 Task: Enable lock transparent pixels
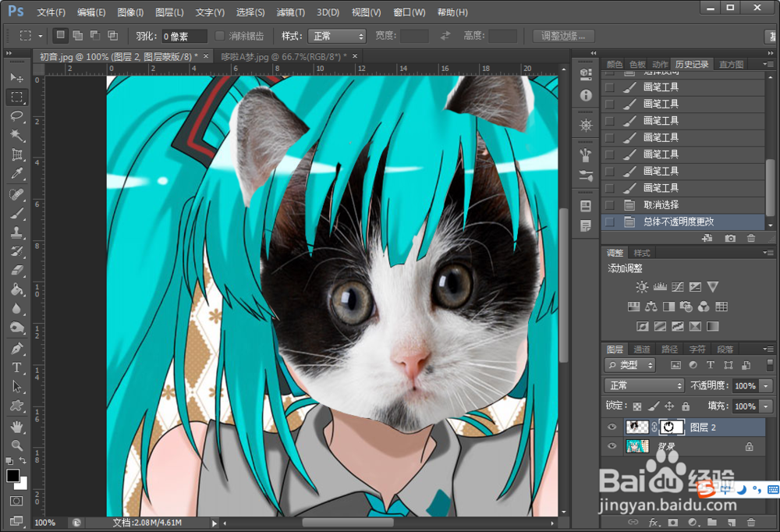tap(637, 406)
